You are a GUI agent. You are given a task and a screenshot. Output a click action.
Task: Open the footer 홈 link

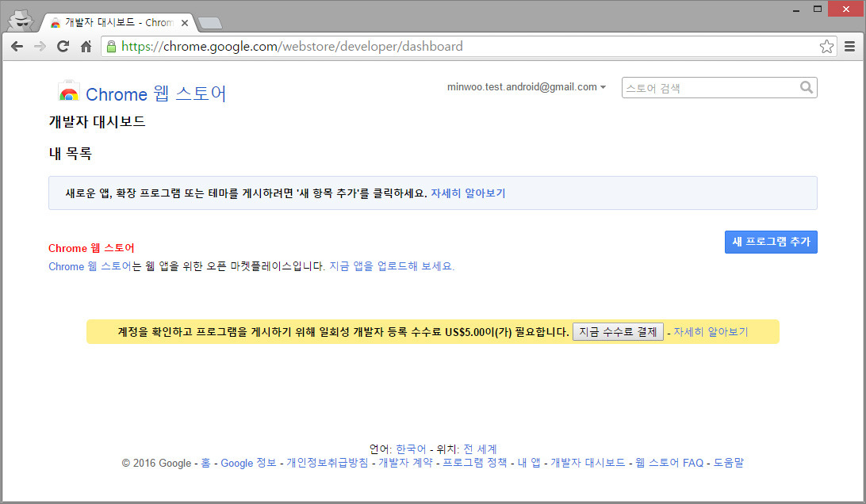click(x=205, y=463)
